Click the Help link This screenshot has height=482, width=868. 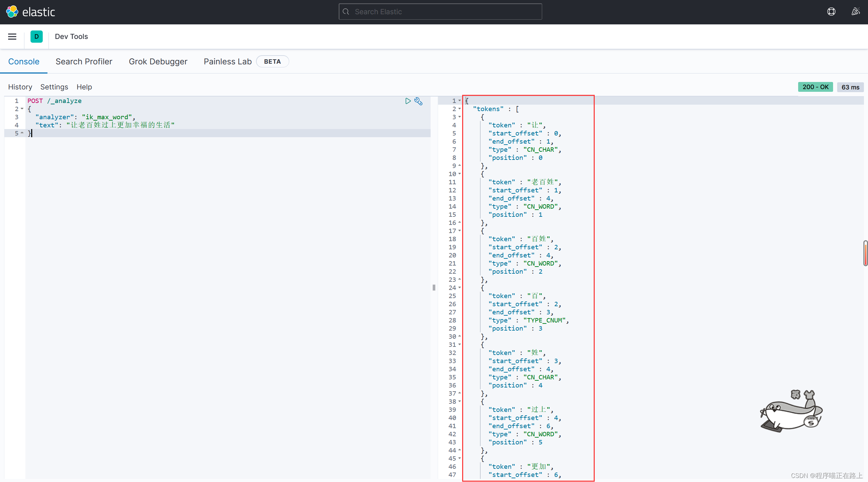(84, 87)
